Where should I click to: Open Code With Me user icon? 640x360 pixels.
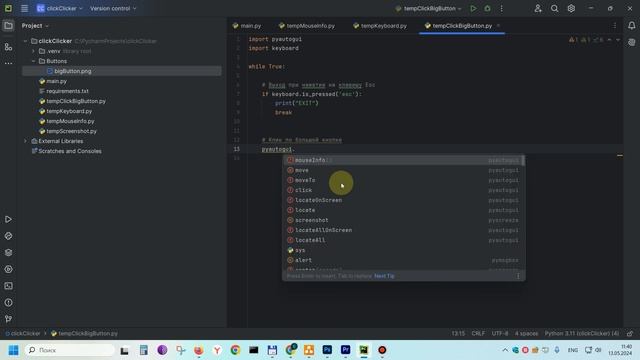(x=538, y=8)
